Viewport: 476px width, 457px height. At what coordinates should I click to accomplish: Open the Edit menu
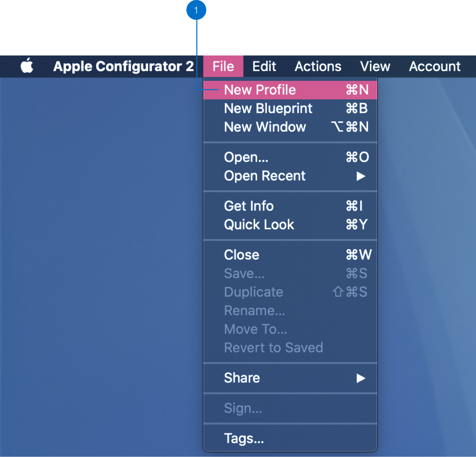[264, 66]
